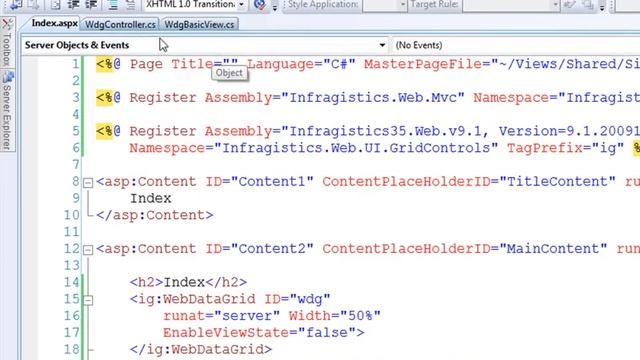Image resolution: width=640 pixels, height=360 pixels.
Task: Switch to the Index.aspx document tab
Action: point(55,23)
